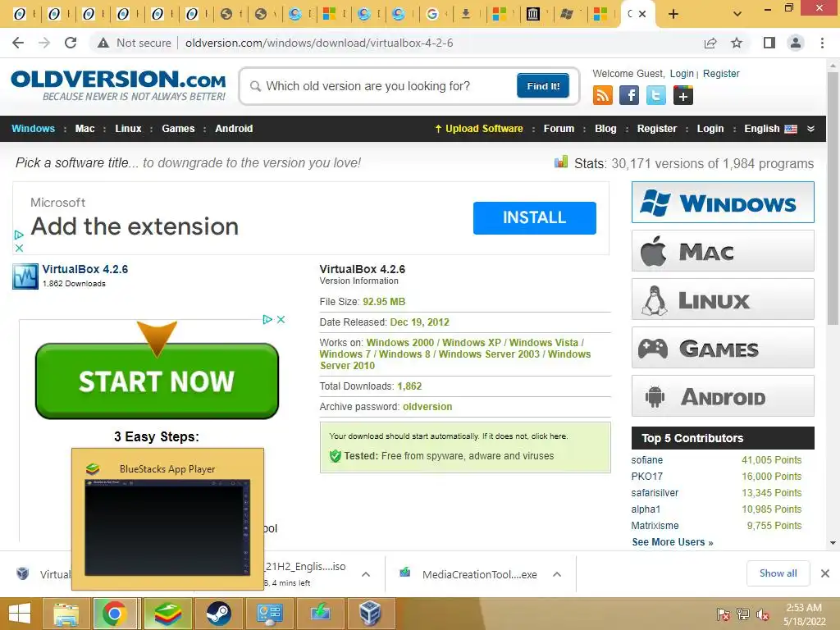Click the share page icon in address bar
The height and width of the screenshot is (630, 840).
tap(710, 43)
